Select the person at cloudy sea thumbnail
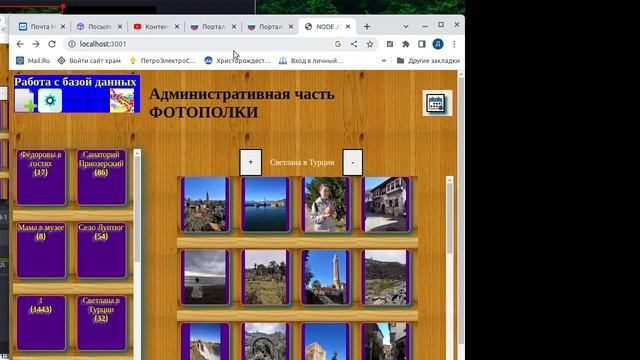The image size is (640, 360). coord(205,278)
